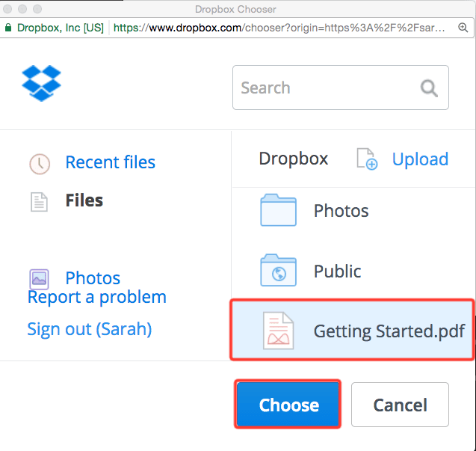Image resolution: width=476 pixels, height=451 pixels.
Task: Click the Recent files clock icon
Action: 39,163
